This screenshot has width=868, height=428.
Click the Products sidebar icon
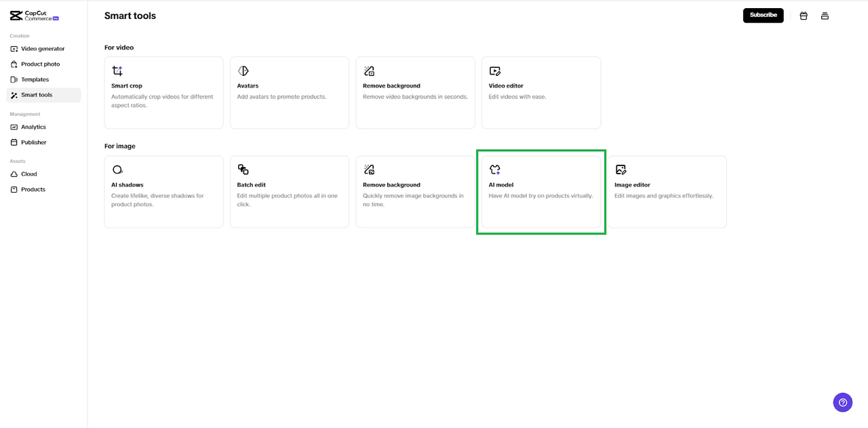[14, 189]
